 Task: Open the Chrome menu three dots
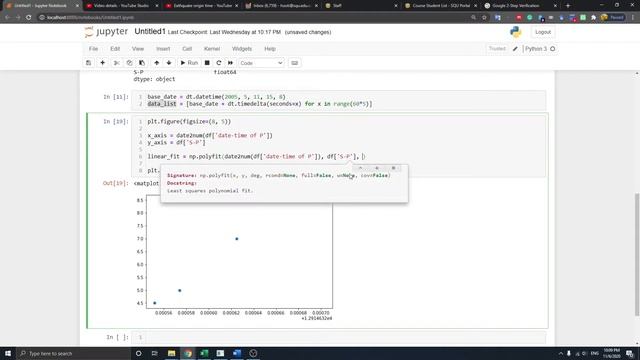633,18
